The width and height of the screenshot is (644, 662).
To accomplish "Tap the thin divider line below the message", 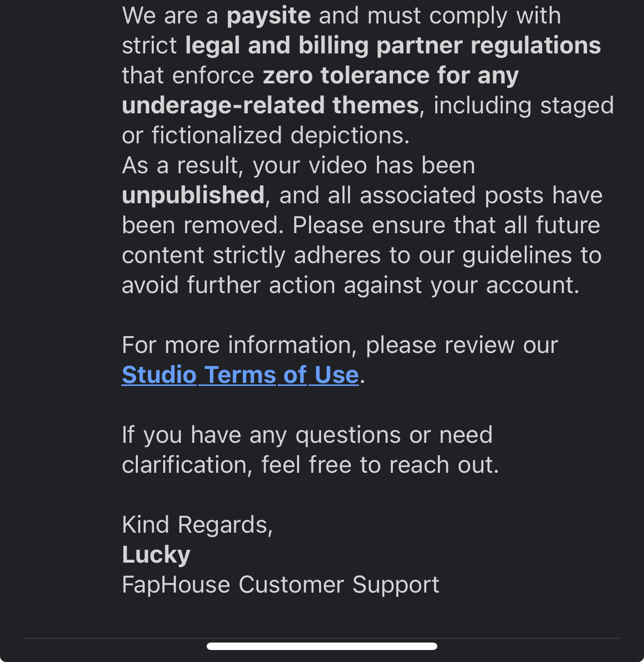I will click(322, 638).
